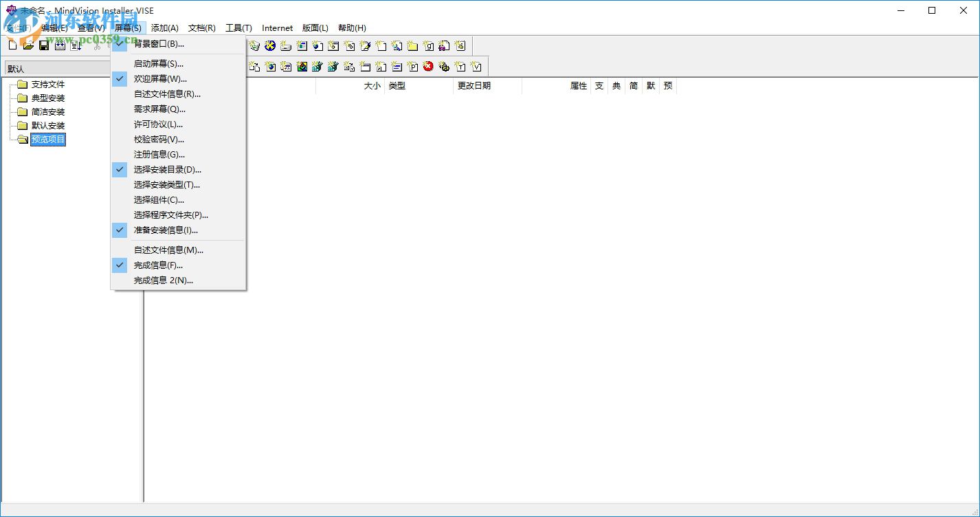980x517 pixels.
Task: Open the Internet menu
Action: tap(278, 28)
